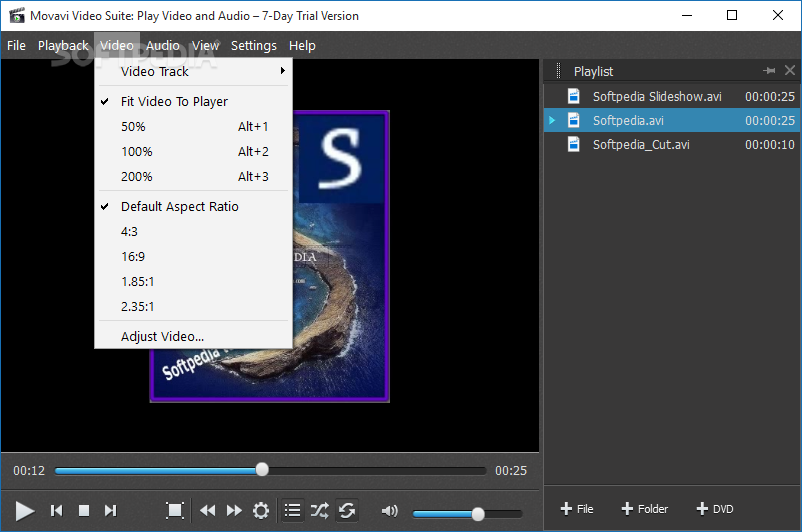802x532 pixels.
Task: Pin the Playlist panel
Action: point(769,71)
